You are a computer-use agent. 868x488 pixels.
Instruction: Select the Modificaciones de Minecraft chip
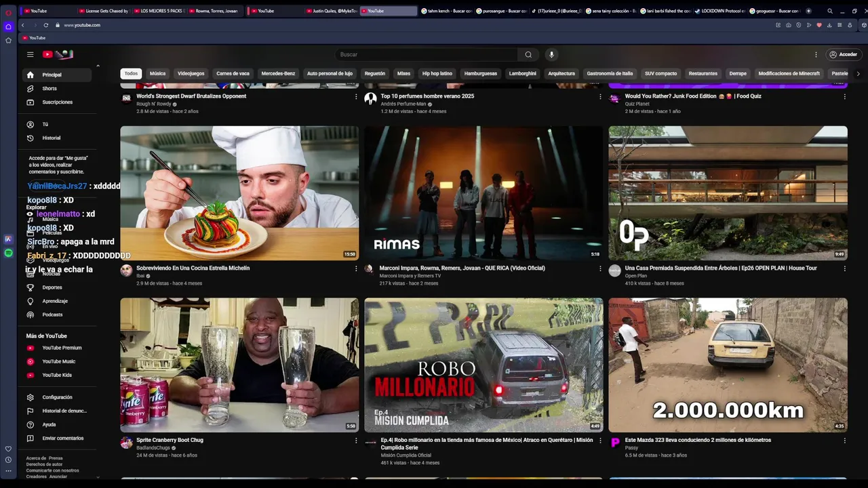pyautogui.click(x=789, y=73)
